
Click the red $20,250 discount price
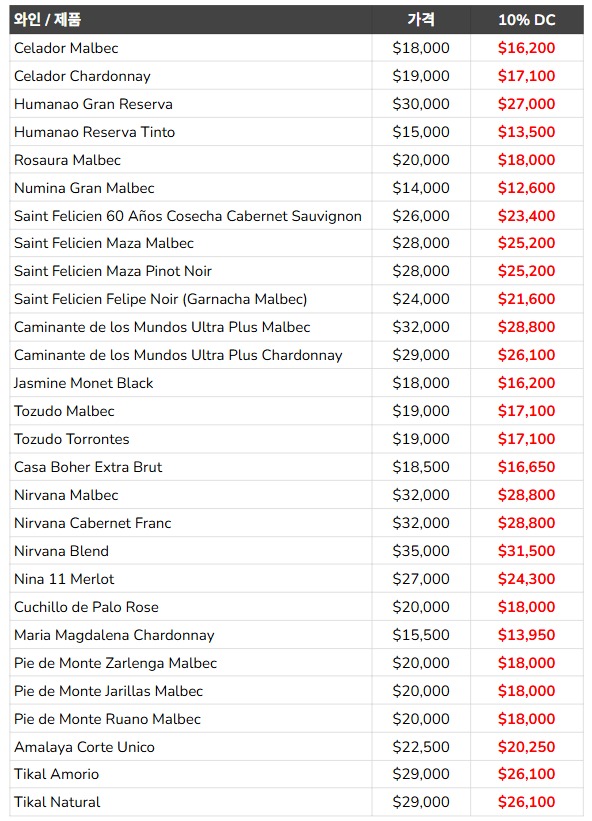click(527, 747)
